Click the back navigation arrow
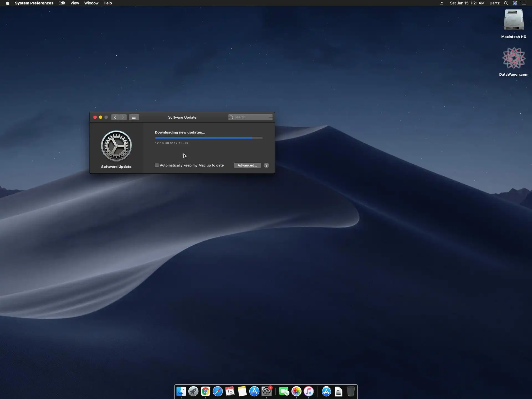 coord(115,117)
